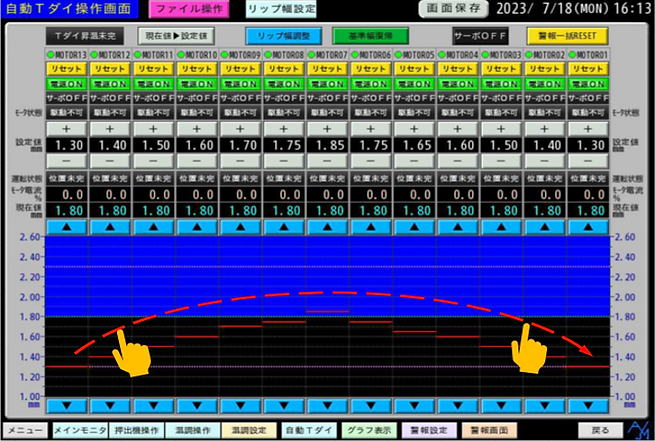Toggle the global サーボOFF button

[x=480, y=36]
